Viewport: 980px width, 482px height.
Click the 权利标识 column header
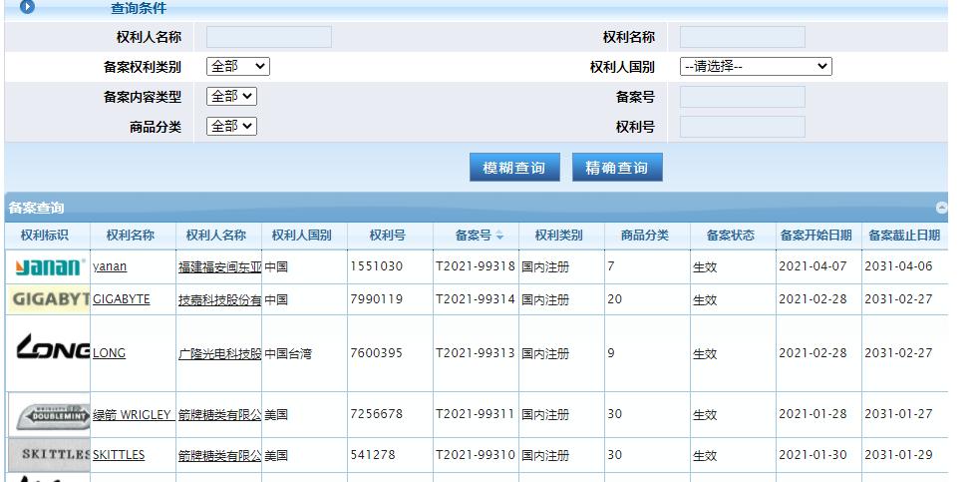(x=45, y=236)
